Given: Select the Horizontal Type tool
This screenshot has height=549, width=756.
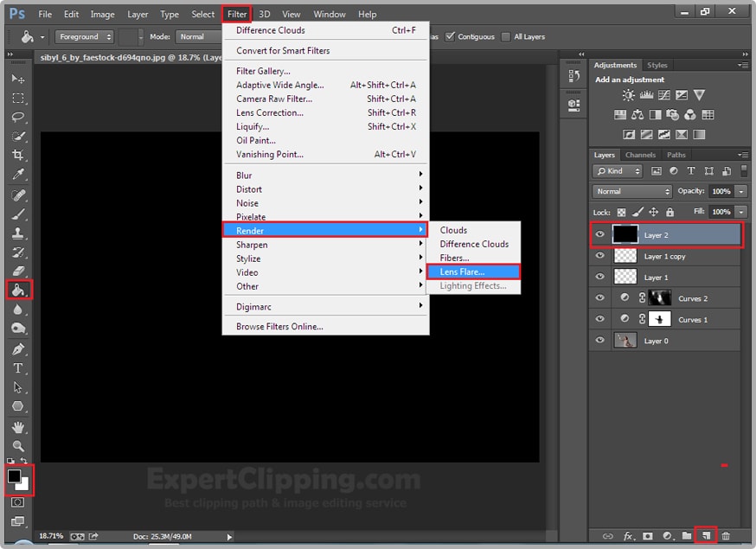Looking at the screenshot, I should pos(18,368).
